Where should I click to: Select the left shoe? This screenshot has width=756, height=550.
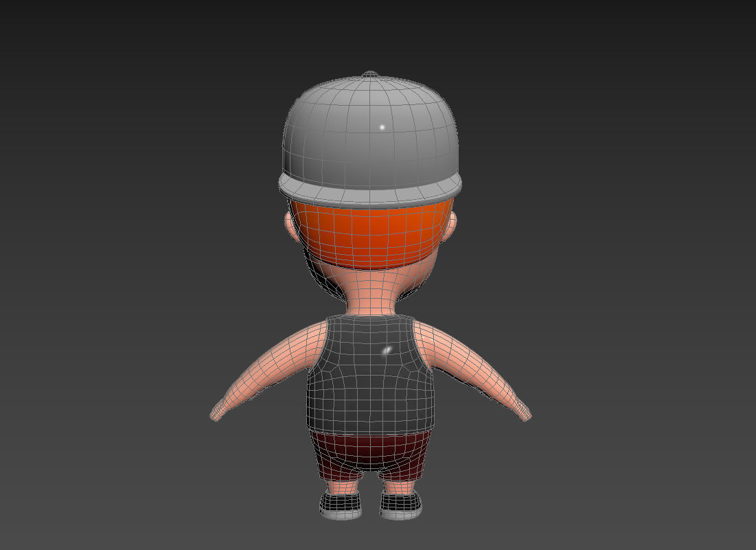pos(341,505)
